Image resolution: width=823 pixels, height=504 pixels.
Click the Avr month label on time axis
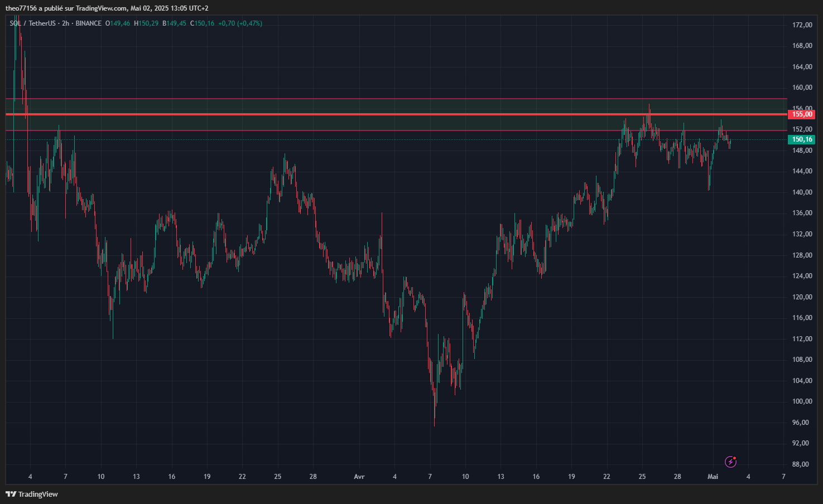pyautogui.click(x=359, y=477)
